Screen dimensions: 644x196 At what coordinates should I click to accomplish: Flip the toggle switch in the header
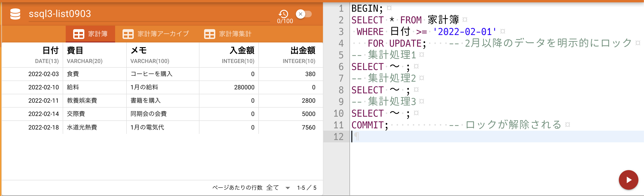tap(304, 14)
